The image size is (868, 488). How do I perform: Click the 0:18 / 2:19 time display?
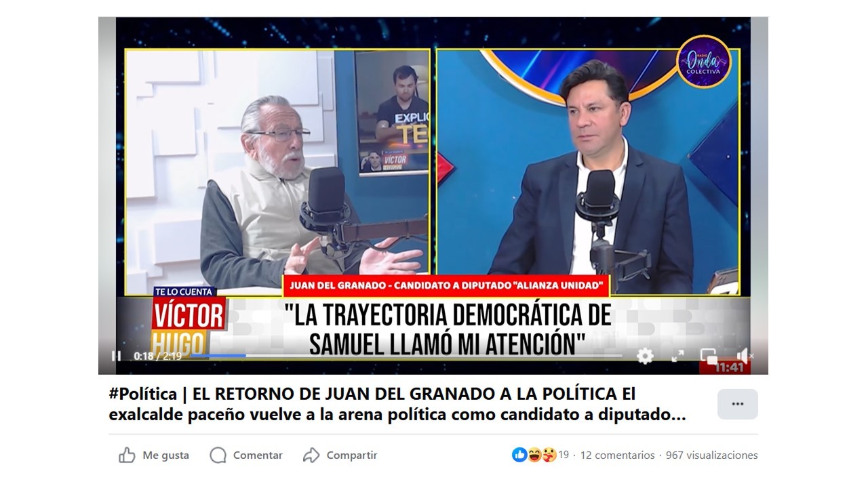(x=157, y=356)
